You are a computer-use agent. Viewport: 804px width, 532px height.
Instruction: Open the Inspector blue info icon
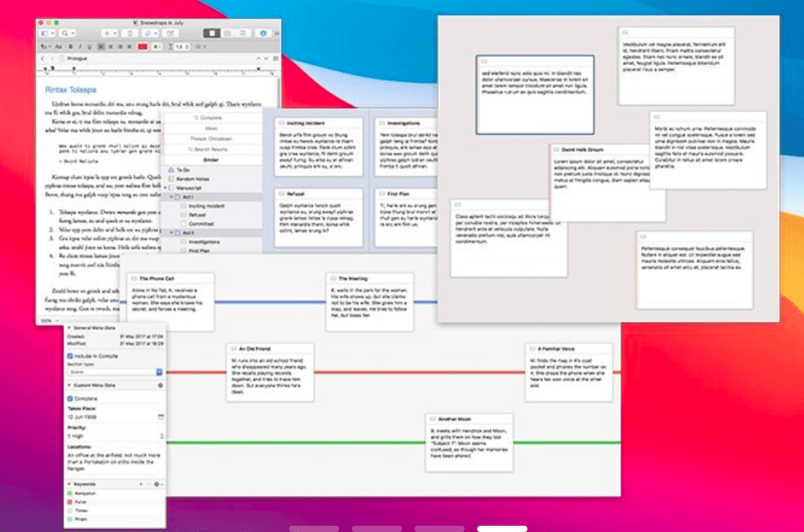click(x=263, y=34)
